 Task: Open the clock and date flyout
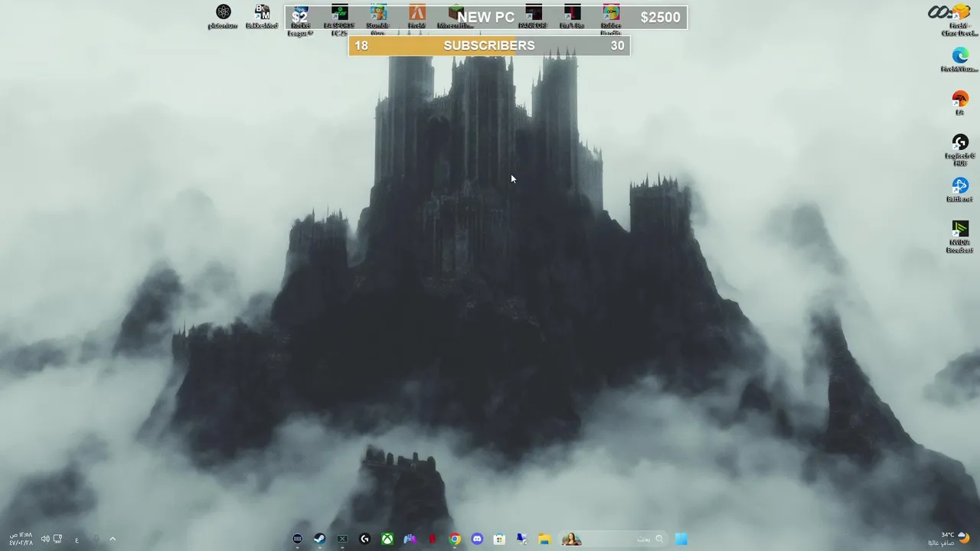20,539
